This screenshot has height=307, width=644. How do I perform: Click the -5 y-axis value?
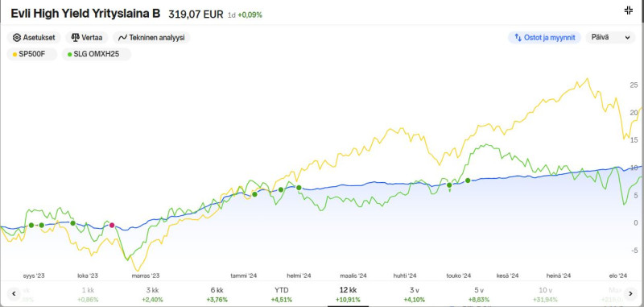(x=634, y=251)
